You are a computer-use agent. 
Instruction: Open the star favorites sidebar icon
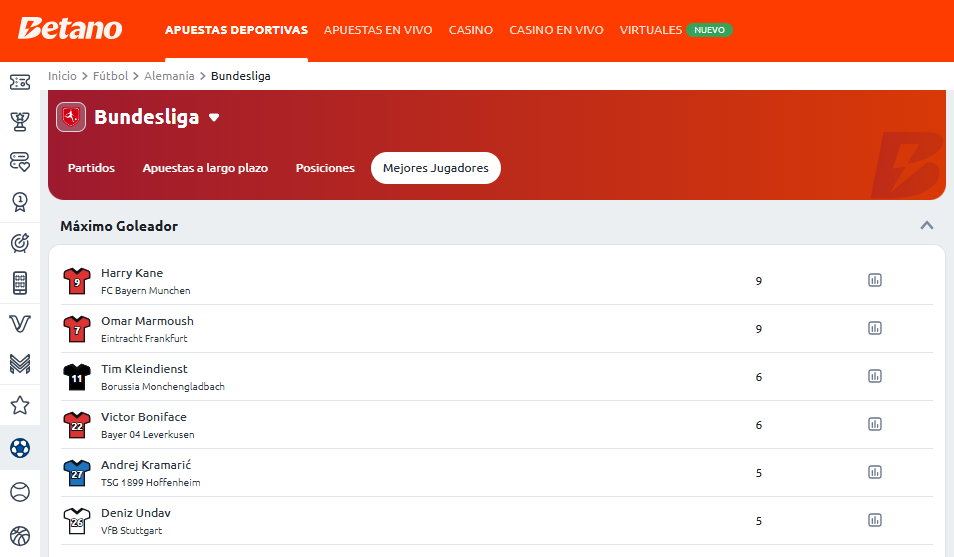pyautogui.click(x=20, y=405)
